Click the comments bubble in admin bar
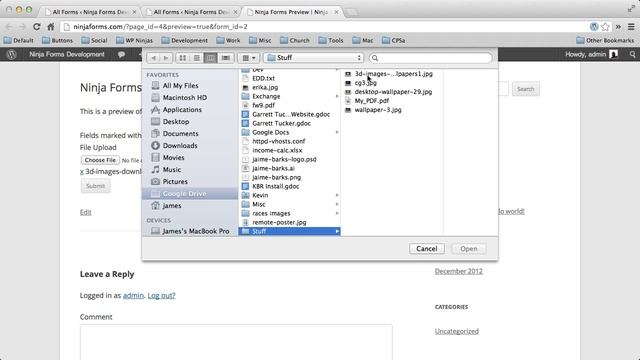 [121, 54]
